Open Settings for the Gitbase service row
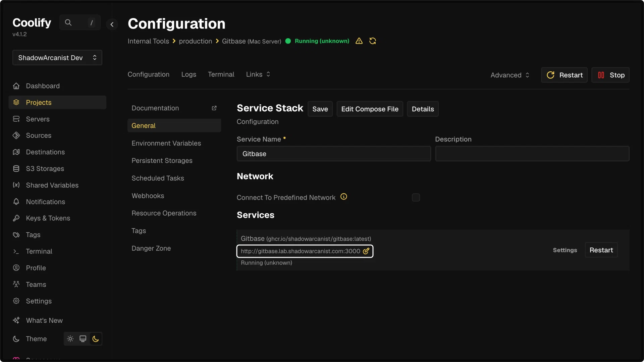Viewport: 644px width, 362px height. tap(565, 250)
